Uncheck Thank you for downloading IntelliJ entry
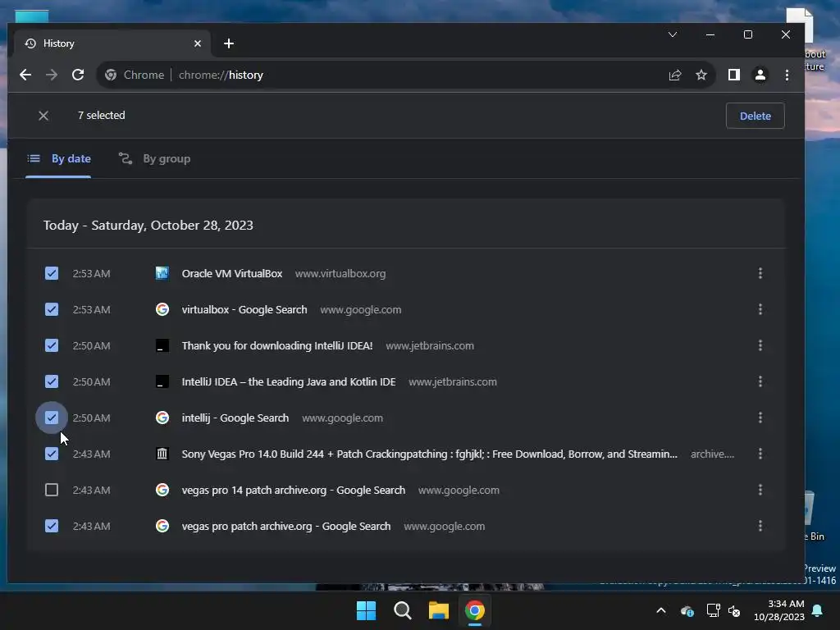 (x=52, y=345)
